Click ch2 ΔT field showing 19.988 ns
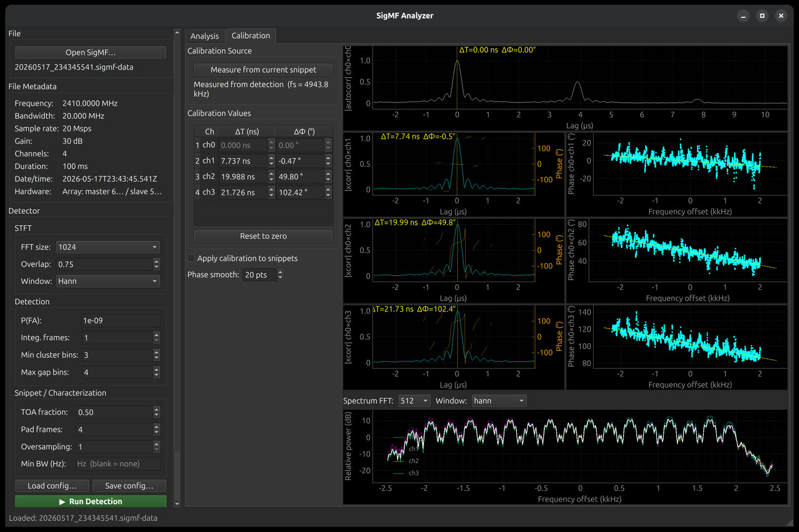Screen dimensions: 799x532 [x=243, y=176]
